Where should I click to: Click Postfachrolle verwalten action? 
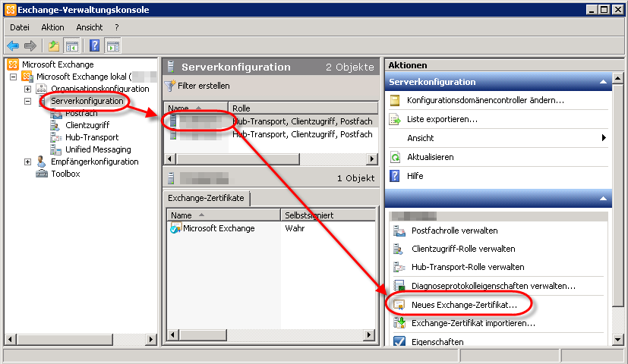[x=454, y=231]
